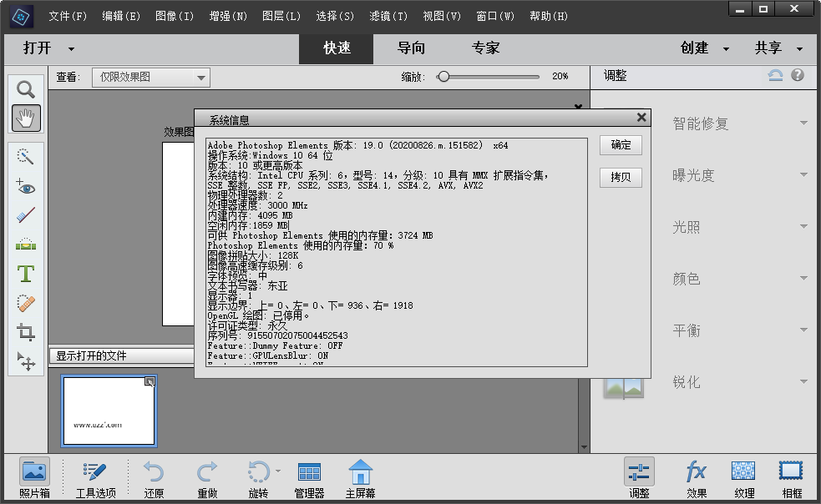
Task: Select the Zoom magnifier tool
Action: tap(26, 89)
